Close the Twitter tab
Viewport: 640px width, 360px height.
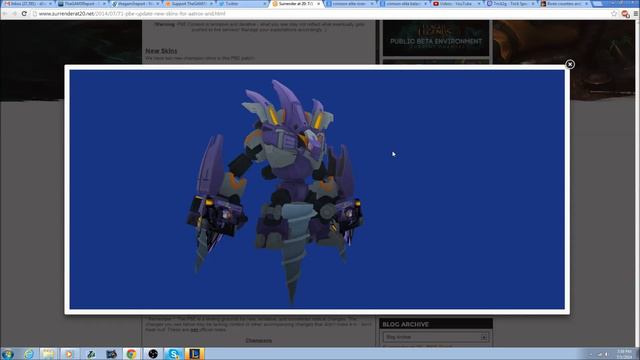pos(265,4)
